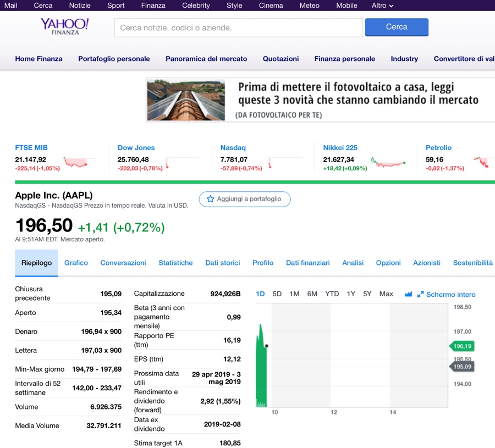This screenshot has width=495, height=448.
Task: Switch to the Dati finanziari tab
Action: (308, 263)
